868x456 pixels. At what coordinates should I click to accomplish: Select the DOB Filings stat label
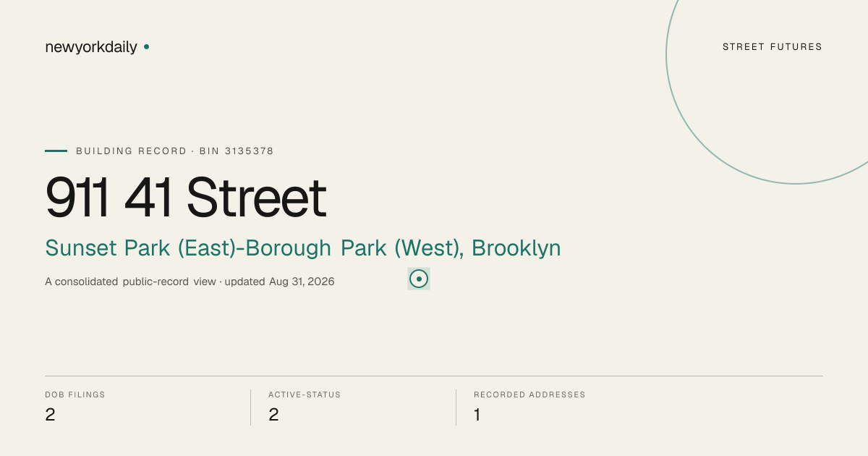pos(75,395)
